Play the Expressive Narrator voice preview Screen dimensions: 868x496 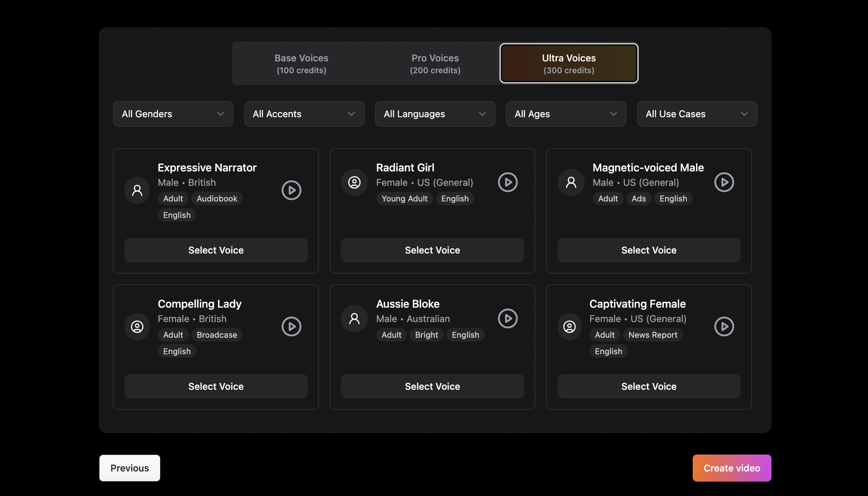coord(291,190)
